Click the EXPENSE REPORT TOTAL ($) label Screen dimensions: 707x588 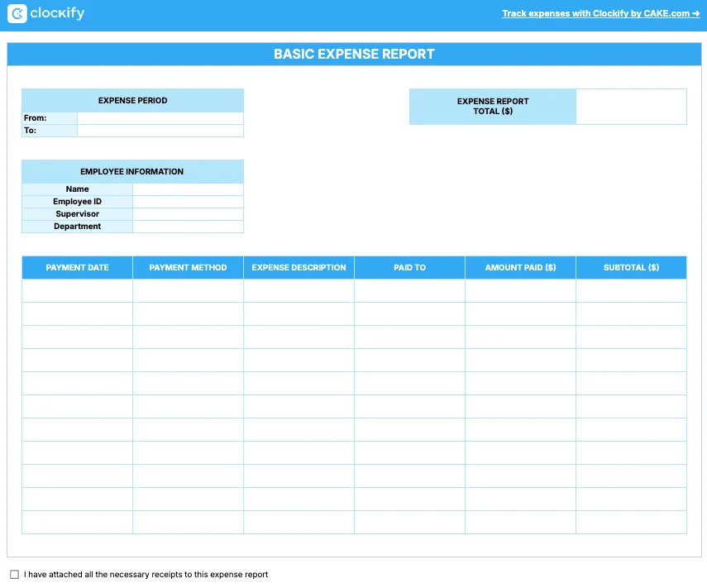(493, 107)
